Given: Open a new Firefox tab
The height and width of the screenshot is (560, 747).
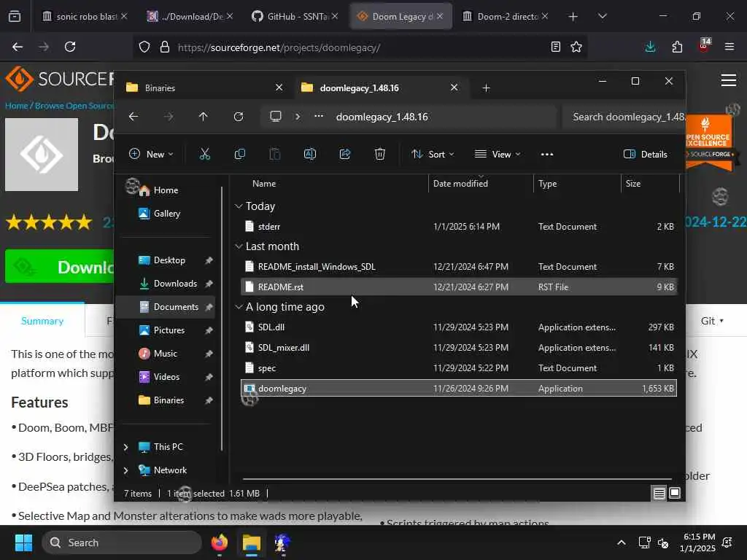Looking at the screenshot, I should click(573, 16).
